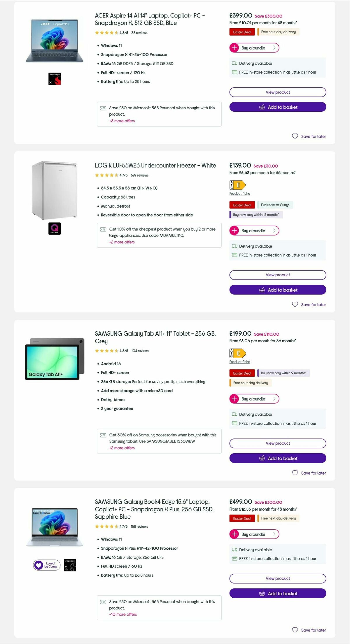Open the Easter Deal tag on the ACER laptop

pyautogui.click(x=242, y=32)
